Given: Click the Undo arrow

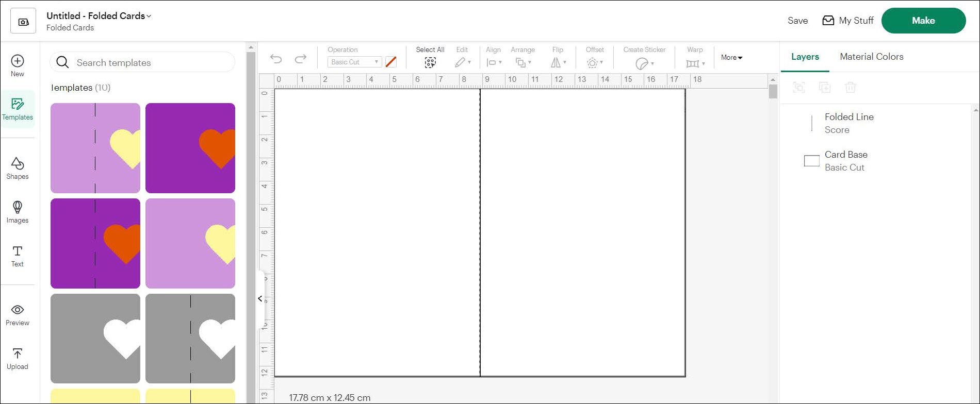Looking at the screenshot, I should click(x=276, y=59).
